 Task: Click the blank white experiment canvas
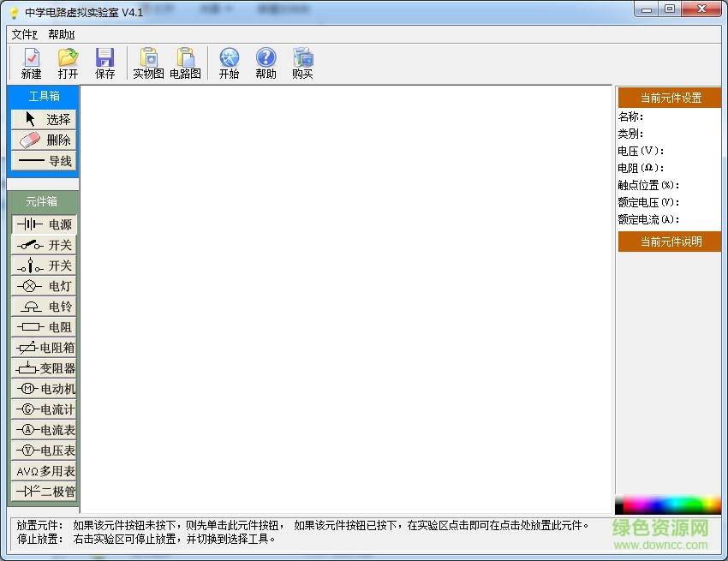[347, 300]
